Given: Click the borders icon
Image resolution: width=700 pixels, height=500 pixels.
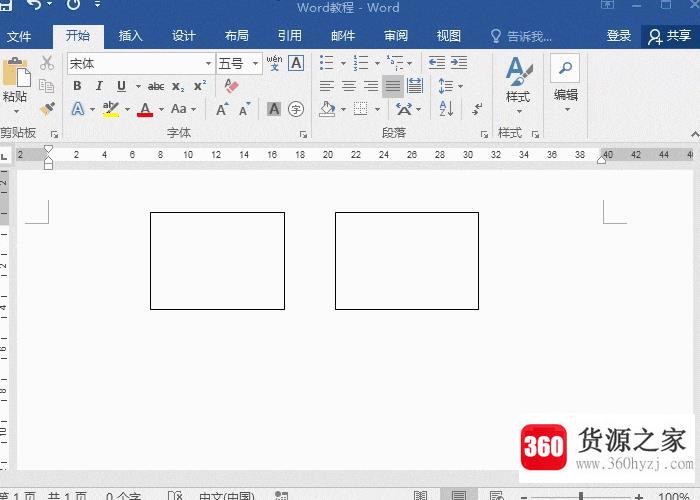Looking at the screenshot, I should (x=360, y=109).
